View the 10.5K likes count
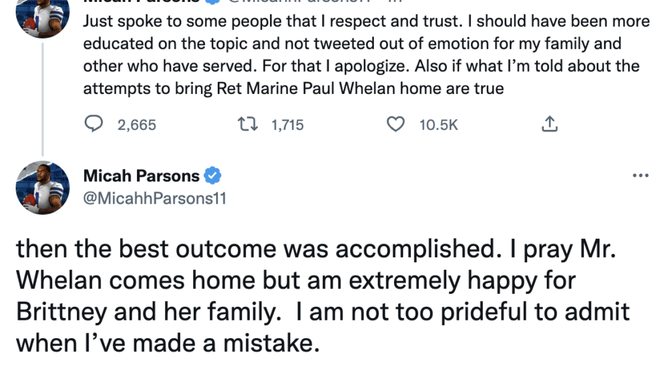 [x=438, y=125]
